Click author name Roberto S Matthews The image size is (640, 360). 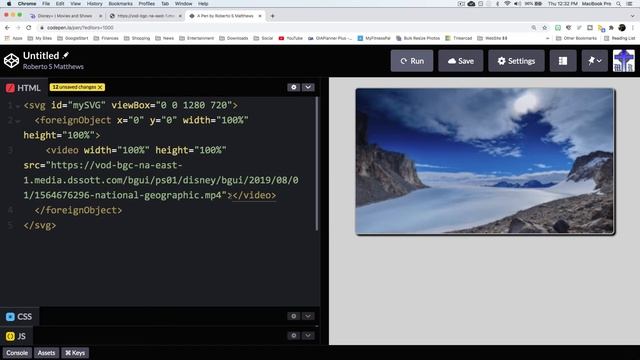coord(53,67)
